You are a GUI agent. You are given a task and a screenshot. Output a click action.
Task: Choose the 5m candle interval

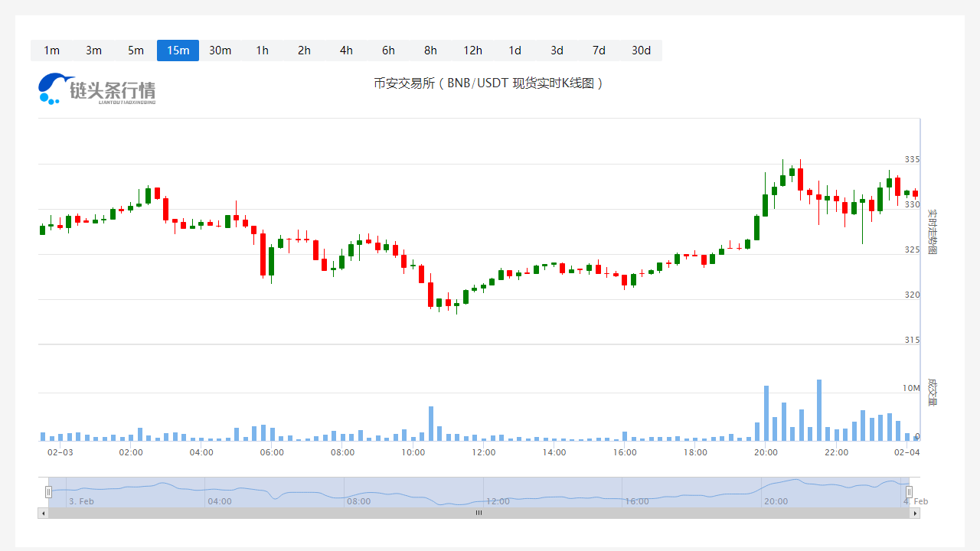(x=136, y=51)
